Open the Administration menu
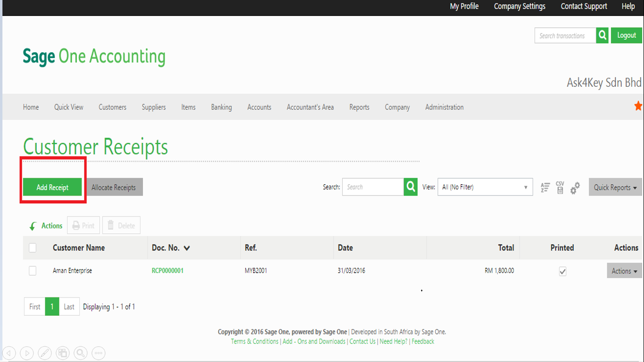Viewport: 644px width, 362px height. pyautogui.click(x=445, y=107)
